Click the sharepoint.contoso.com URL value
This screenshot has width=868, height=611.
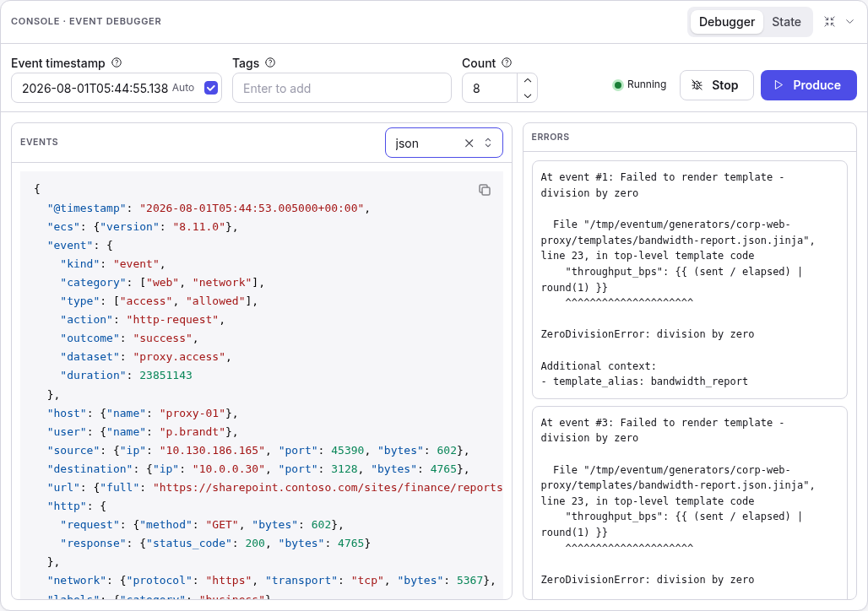[x=328, y=488]
